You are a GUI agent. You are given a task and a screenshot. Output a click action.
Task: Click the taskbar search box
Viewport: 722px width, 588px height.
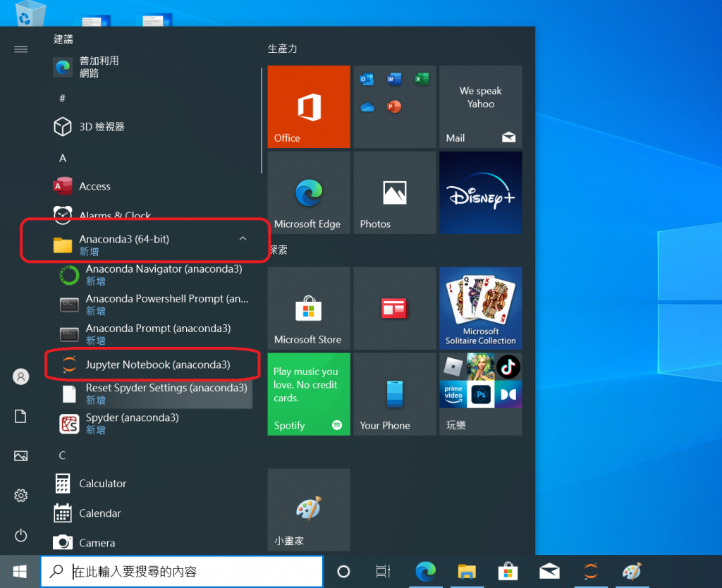coord(182,571)
